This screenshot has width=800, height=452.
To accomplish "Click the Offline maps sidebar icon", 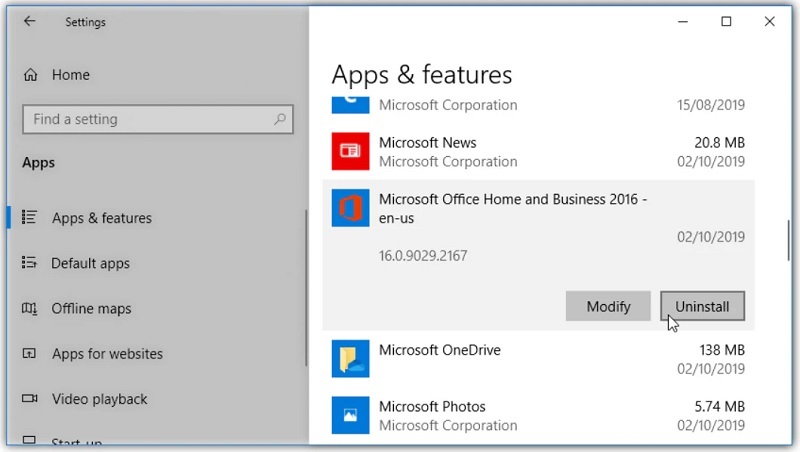I will pyautogui.click(x=29, y=308).
